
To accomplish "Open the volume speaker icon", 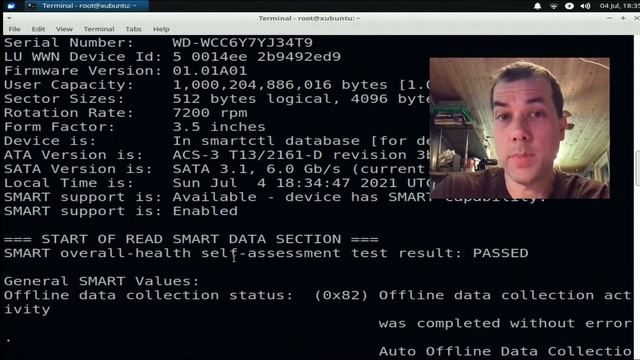I will tap(585, 6).
